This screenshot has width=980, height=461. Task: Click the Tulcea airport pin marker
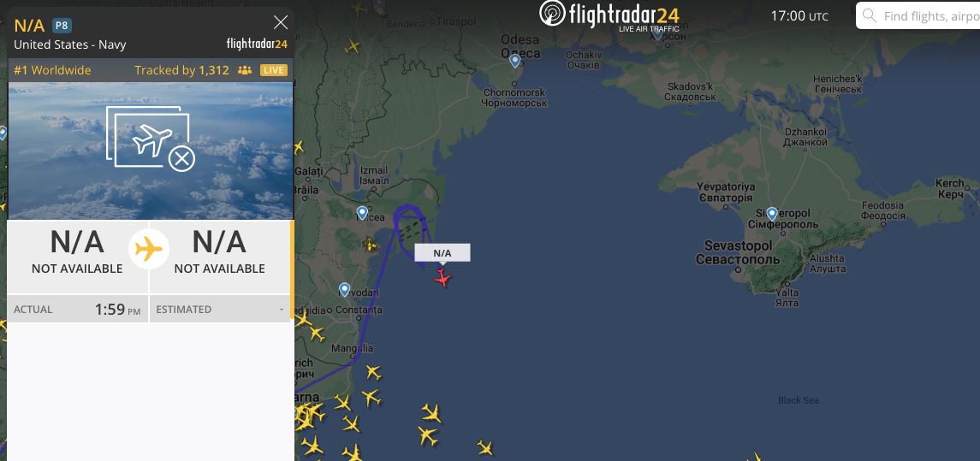[x=362, y=213]
